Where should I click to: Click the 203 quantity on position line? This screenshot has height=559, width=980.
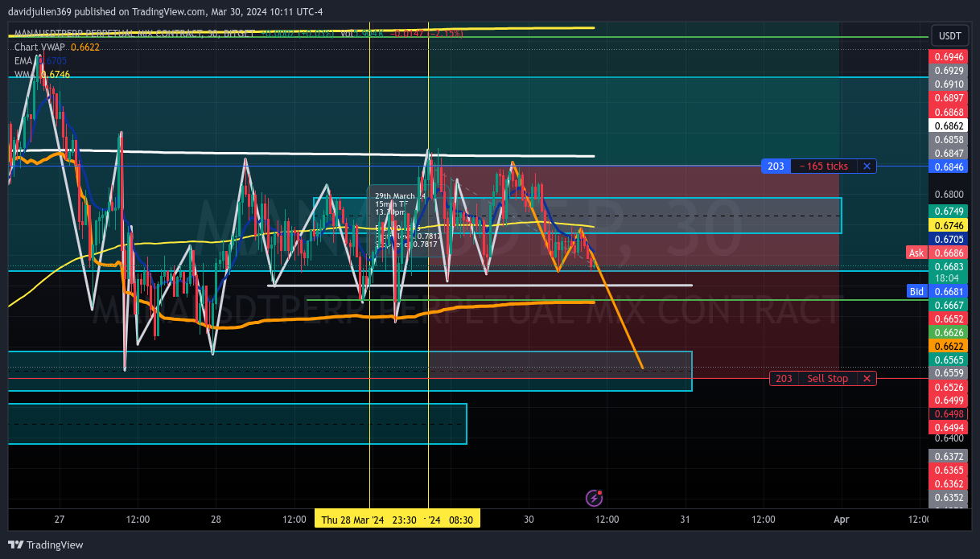776,166
